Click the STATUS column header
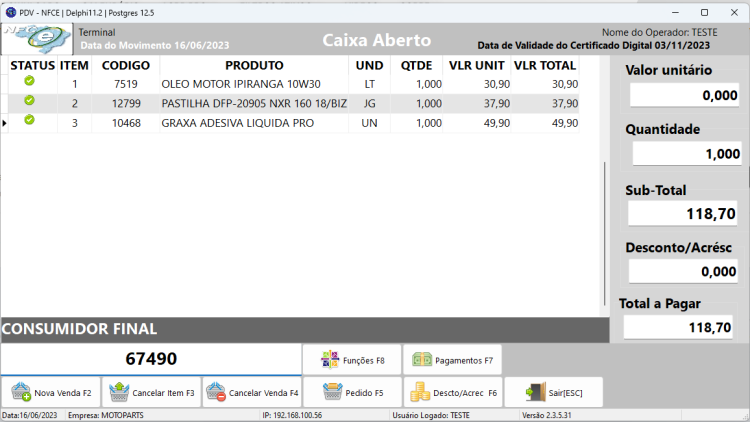The image size is (750, 422). [33, 65]
